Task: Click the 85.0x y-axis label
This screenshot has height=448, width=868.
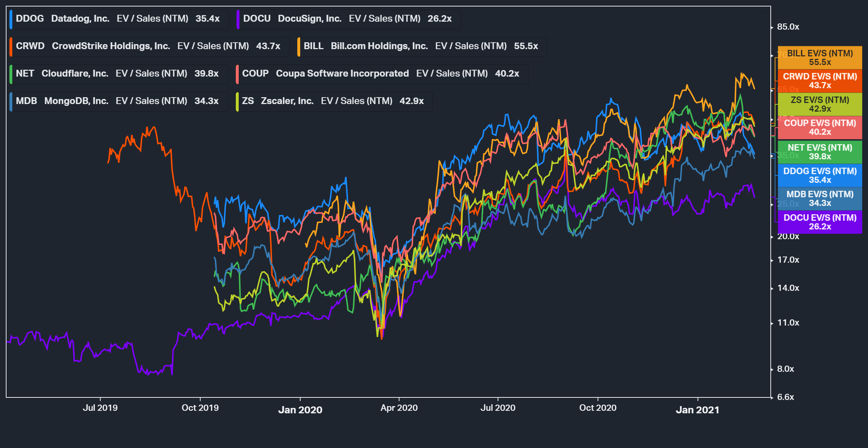Action: pos(788,27)
